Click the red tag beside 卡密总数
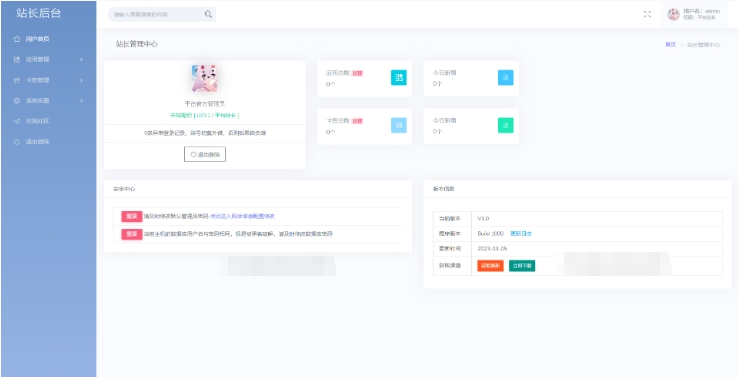The height and width of the screenshot is (377, 744). [357, 121]
